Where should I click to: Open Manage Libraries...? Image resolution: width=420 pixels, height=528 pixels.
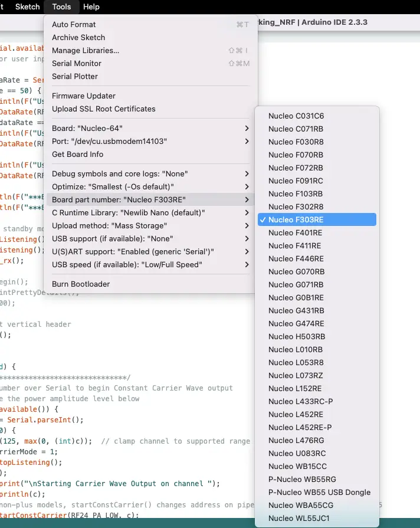[x=150, y=51]
